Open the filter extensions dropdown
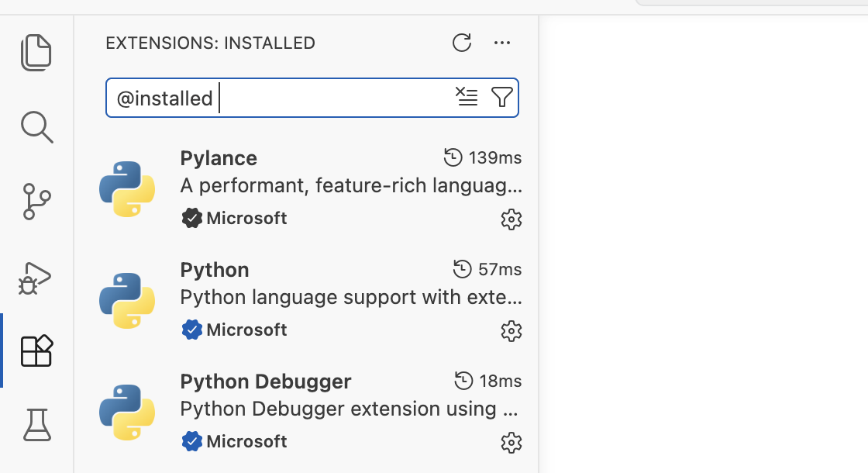This screenshot has width=868, height=473. [502, 97]
